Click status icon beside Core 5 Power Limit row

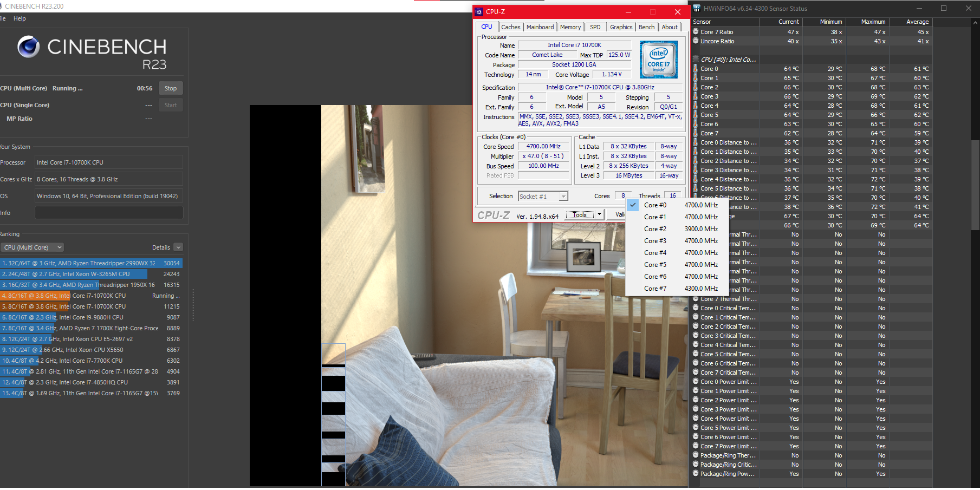pyautogui.click(x=696, y=428)
